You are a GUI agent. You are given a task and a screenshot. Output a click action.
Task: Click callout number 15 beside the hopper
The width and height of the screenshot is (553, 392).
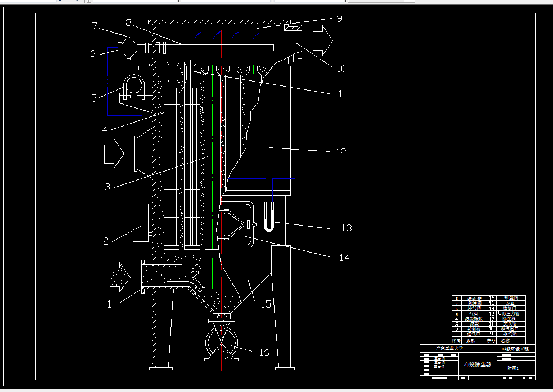[x=266, y=304]
